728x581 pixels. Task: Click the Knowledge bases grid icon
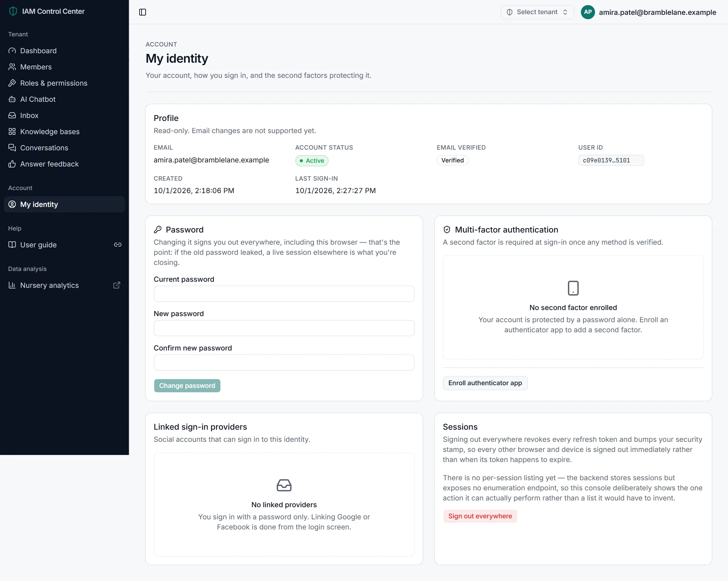(12, 132)
